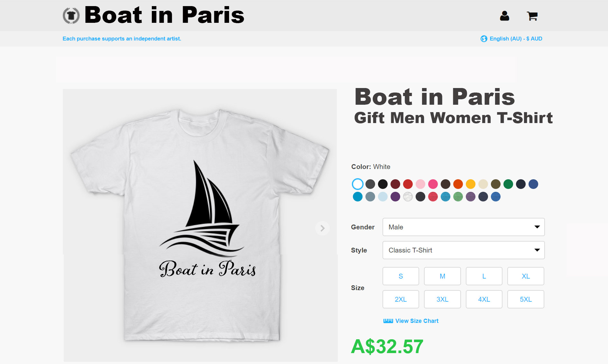Show next product image with arrow

322,228
